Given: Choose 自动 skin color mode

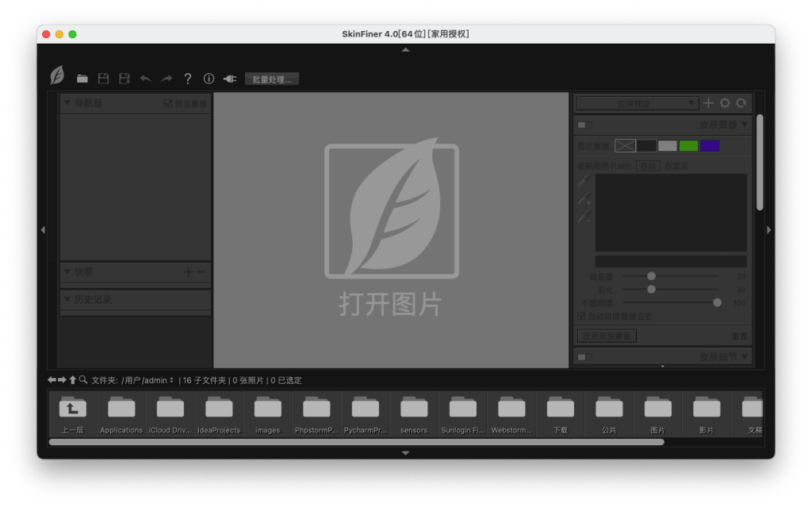Looking at the screenshot, I should [648, 166].
